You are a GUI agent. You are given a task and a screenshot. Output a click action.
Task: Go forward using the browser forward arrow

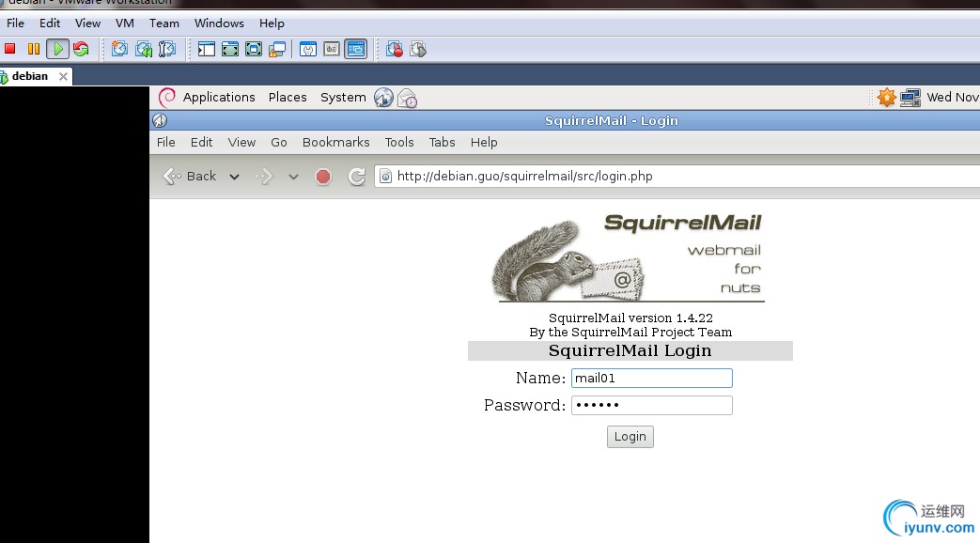(x=264, y=177)
